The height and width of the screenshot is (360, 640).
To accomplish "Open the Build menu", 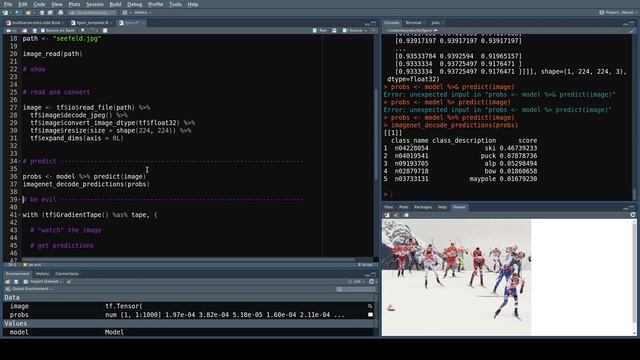I will click(x=115, y=4).
